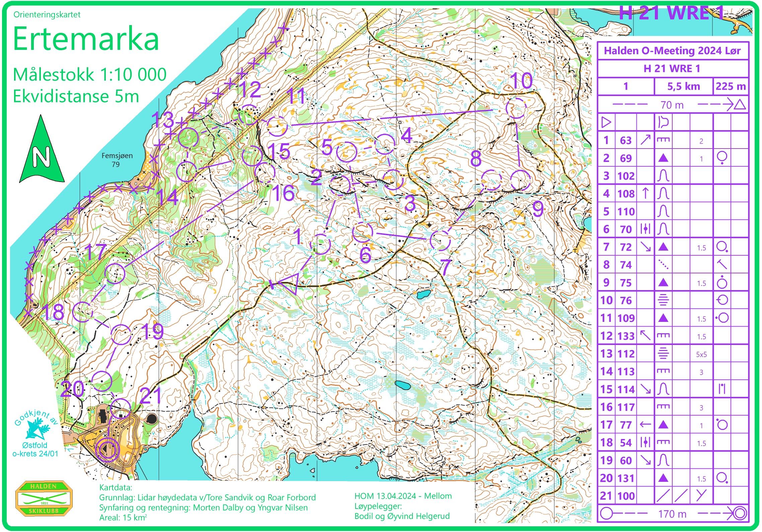
Task: Click control circle 1 on the map
Action: [320, 244]
